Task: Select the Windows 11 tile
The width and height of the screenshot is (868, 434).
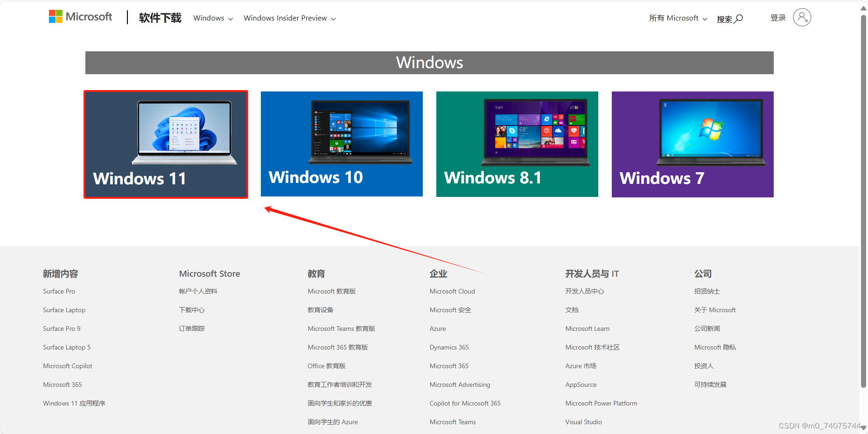Action: pos(166,144)
